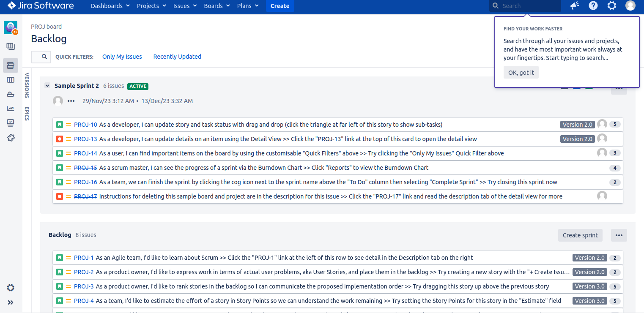
Task: Click the feedback megaphone icon
Action: point(574,6)
